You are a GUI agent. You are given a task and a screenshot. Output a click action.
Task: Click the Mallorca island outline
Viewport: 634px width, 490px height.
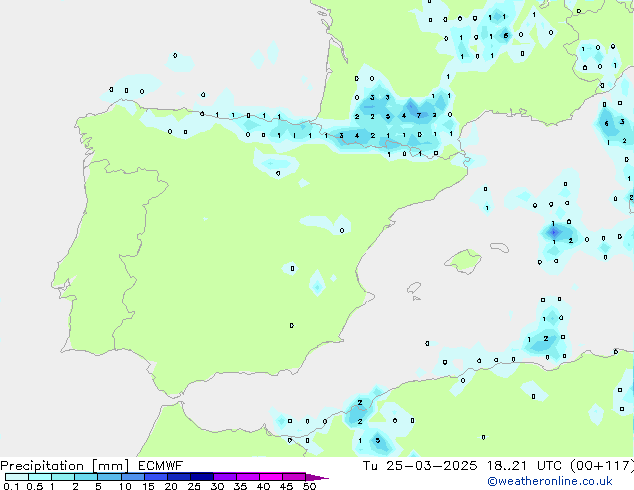coord(463,261)
